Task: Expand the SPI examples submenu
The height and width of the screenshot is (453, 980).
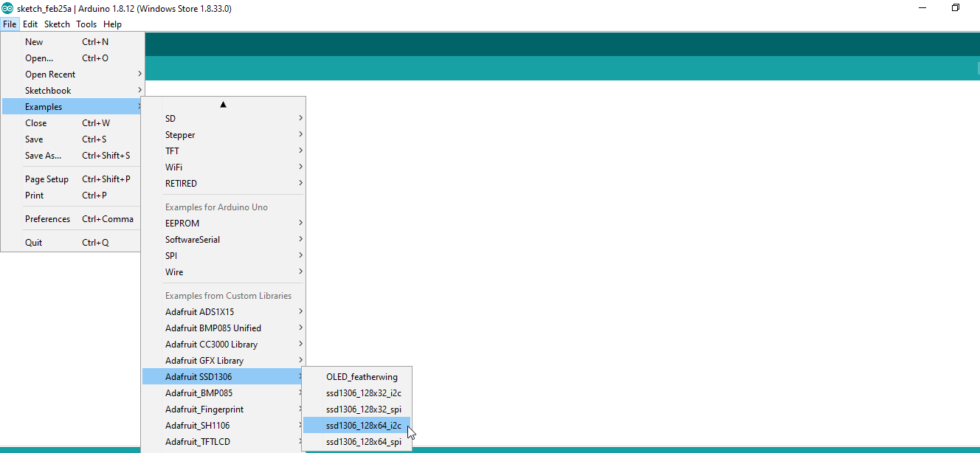Action: point(223,256)
